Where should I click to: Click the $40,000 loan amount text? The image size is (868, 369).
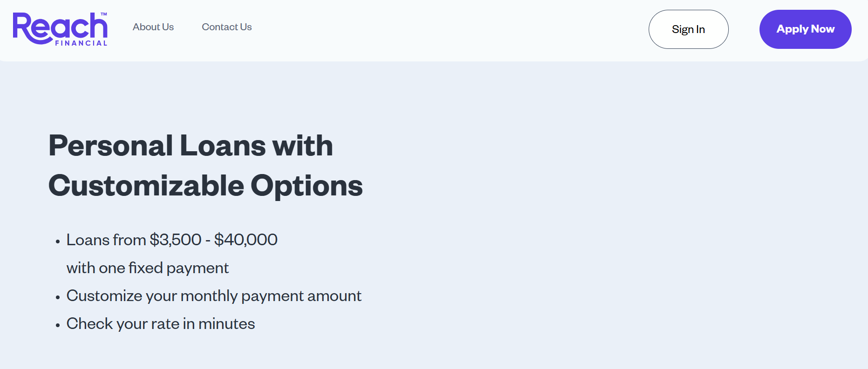246,240
